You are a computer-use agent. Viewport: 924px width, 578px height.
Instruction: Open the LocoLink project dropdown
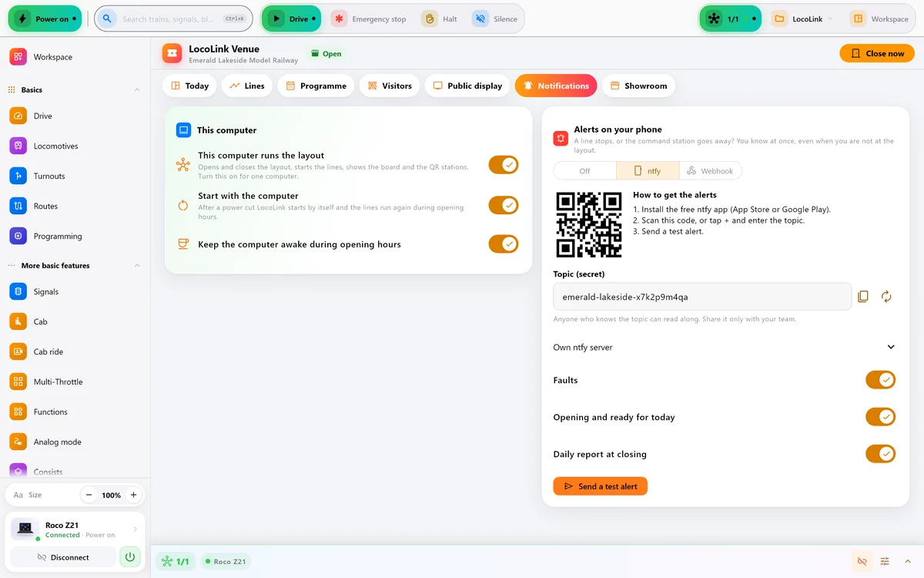click(802, 19)
